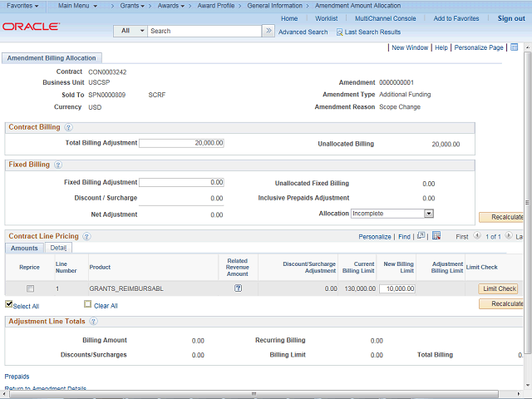The height and width of the screenshot is (399, 532).
Task: Expand the search scope All dropdown
Action: pyautogui.click(x=131, y=31)
